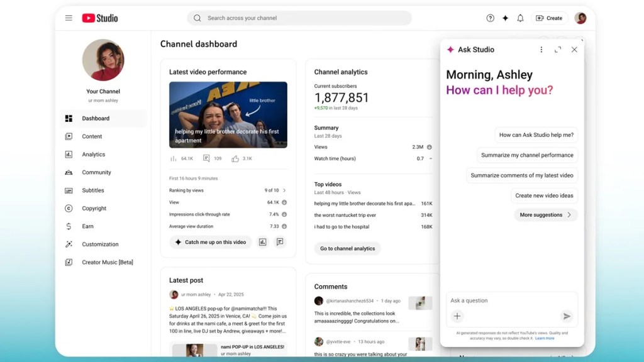The height and width of the screenshot is (362, 644).
Task: Click the plus attachment icon in Ask Studio
Action: [x=457, y=317]
